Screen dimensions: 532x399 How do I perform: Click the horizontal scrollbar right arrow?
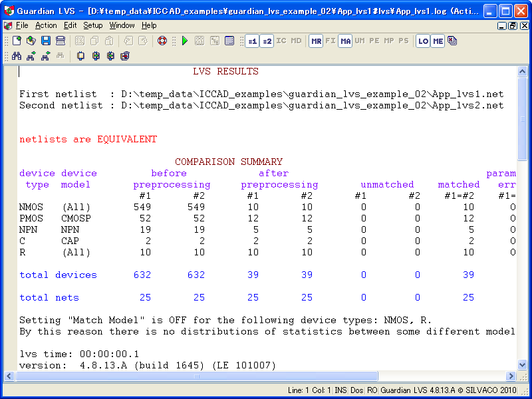(511, 376)
